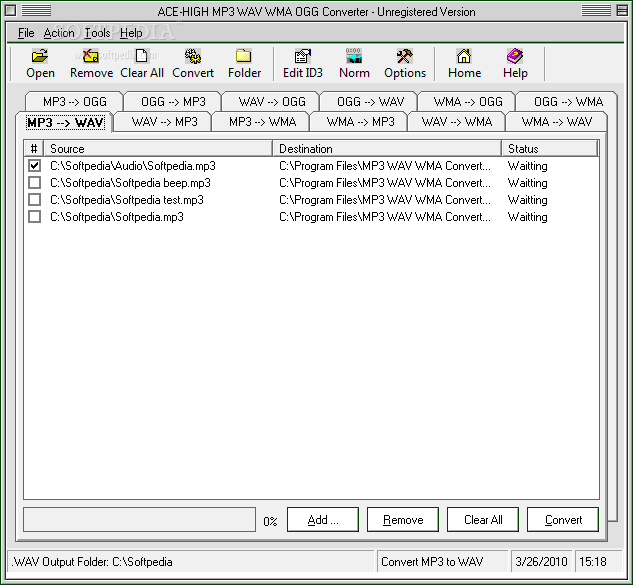Click the Norm normalize toolbar icon

pyautogui.click(x=354, y=63)
